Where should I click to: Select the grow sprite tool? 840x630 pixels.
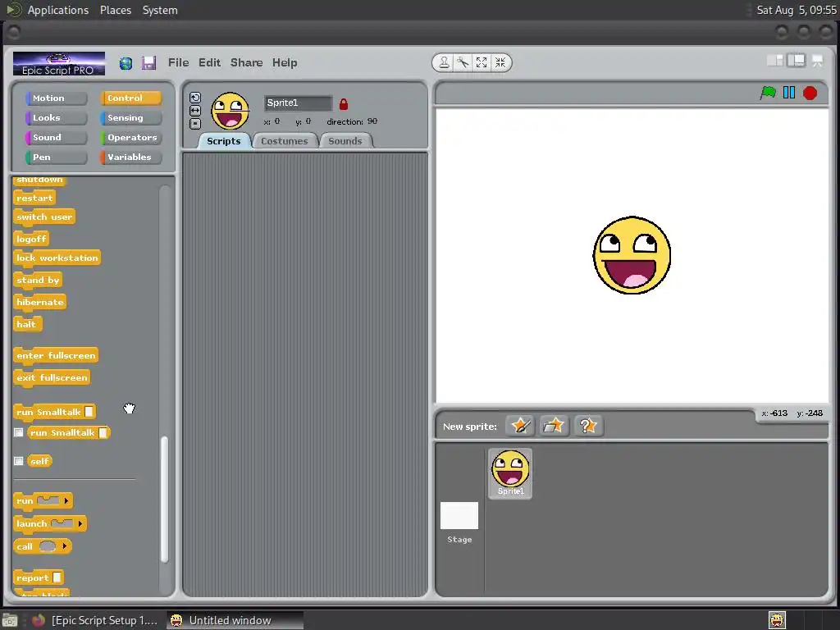pyautogui.click(x=482, y=62)
